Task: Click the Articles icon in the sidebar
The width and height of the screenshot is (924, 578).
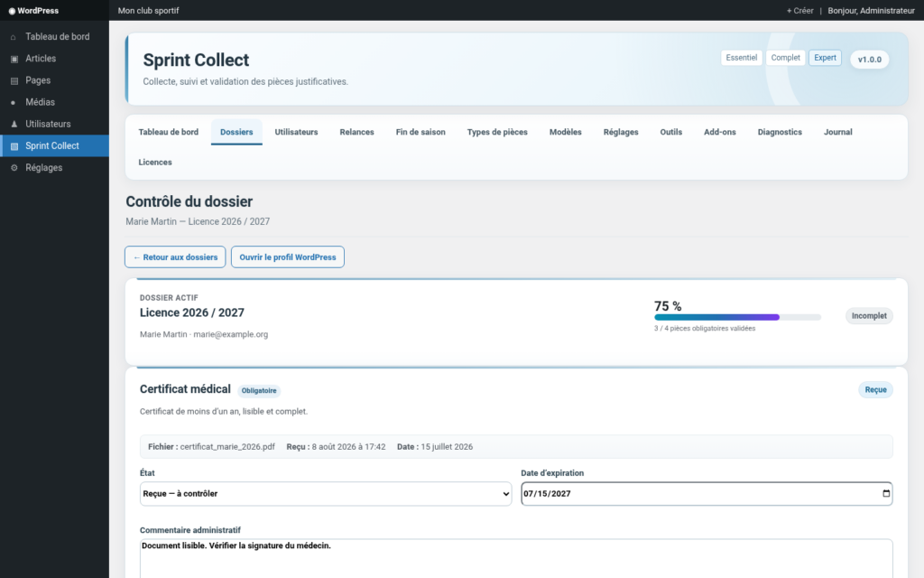Action: (14, 59)
